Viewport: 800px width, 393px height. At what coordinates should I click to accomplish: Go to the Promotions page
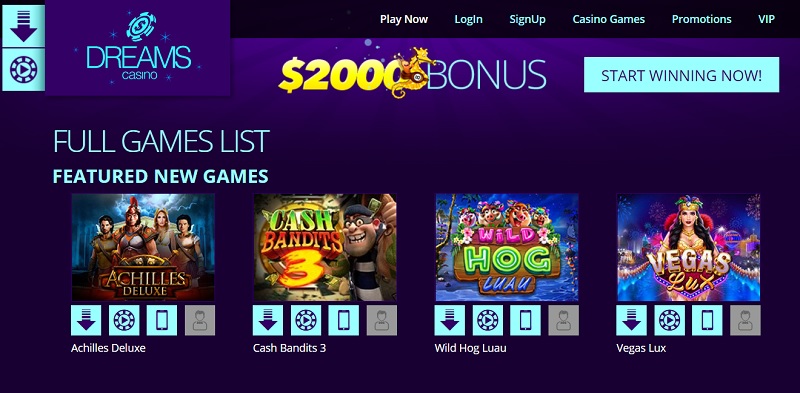[702, 19]
